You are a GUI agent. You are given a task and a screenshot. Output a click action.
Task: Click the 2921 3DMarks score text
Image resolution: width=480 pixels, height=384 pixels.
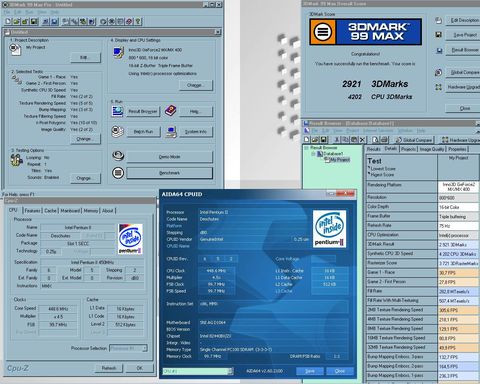pyautogui.click(x=375, y=84)
